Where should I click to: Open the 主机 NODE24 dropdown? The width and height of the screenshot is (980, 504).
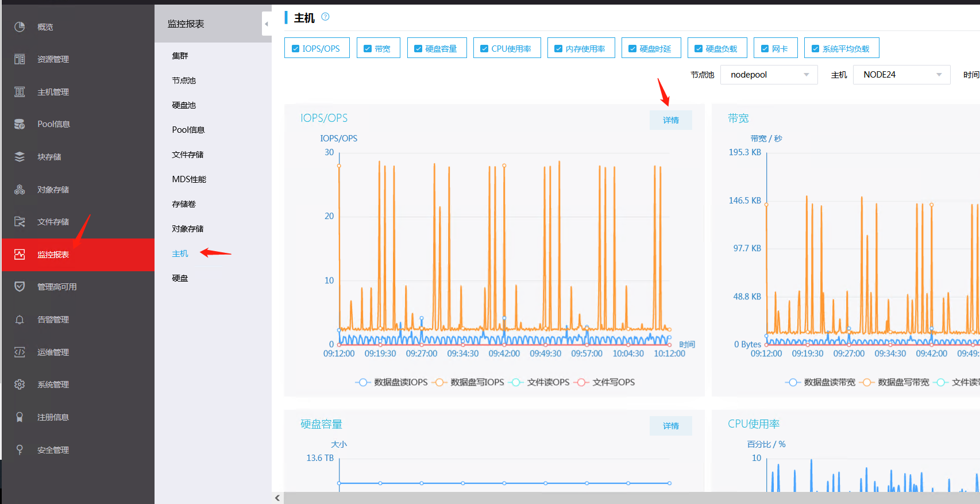pos(902,75)
